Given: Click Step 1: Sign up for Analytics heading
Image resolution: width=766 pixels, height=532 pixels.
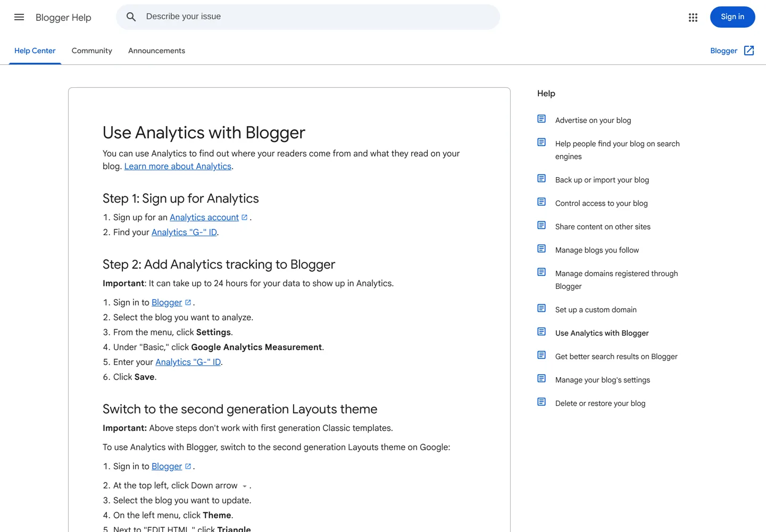Looking at the screenshot, I should 181,198.
